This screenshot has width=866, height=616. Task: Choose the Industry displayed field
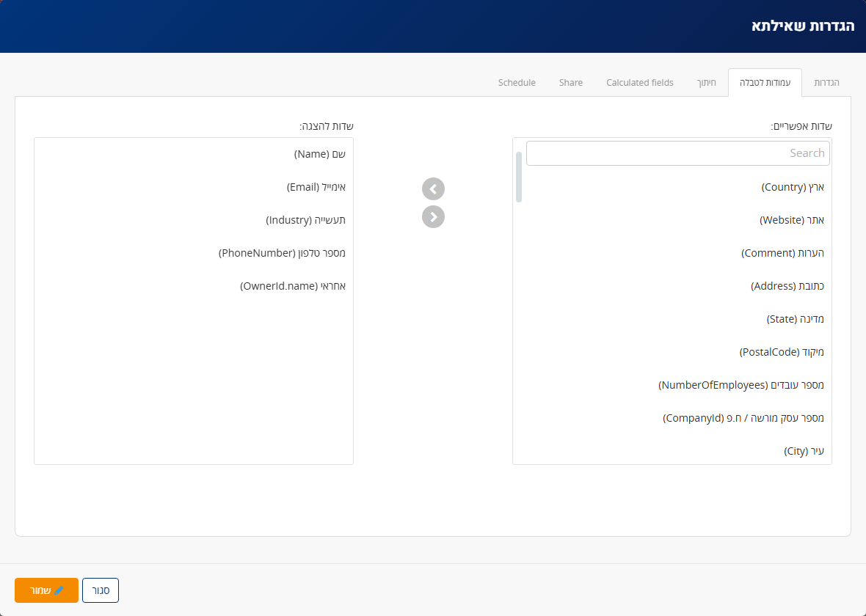194,220
